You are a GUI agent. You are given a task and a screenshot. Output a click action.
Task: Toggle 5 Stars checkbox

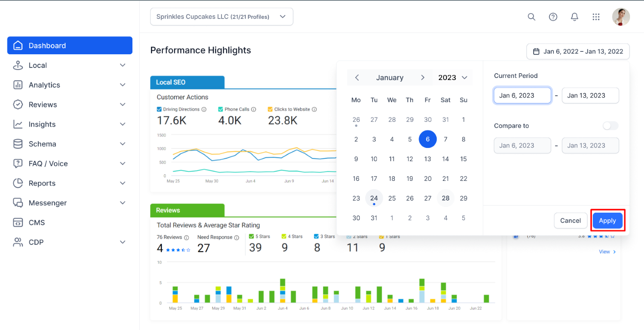[252, 236]
